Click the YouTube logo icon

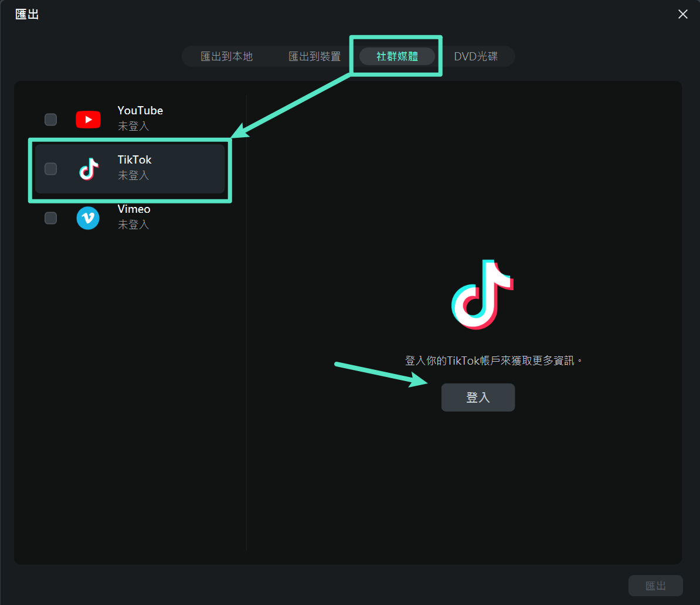[88, 120]
